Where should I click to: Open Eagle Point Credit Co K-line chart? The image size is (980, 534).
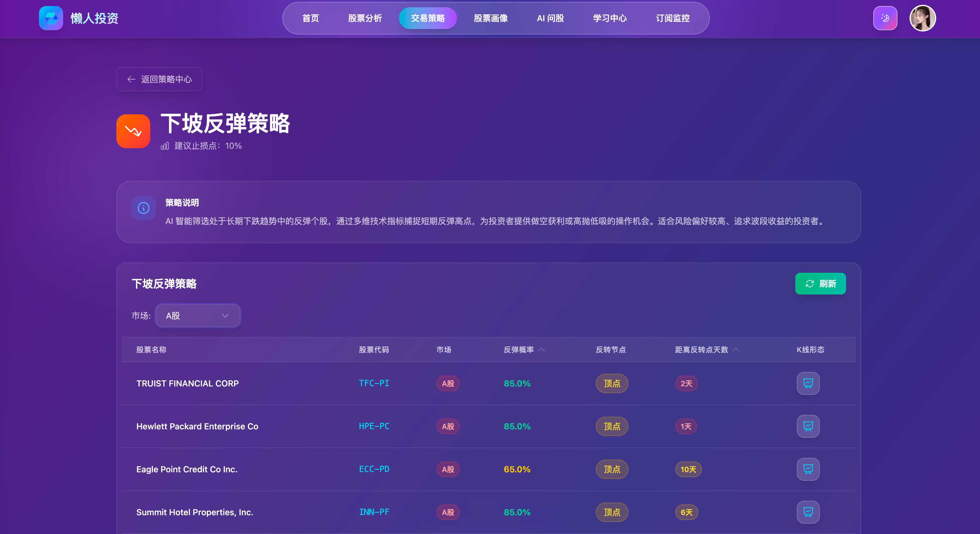click(808, 469)
